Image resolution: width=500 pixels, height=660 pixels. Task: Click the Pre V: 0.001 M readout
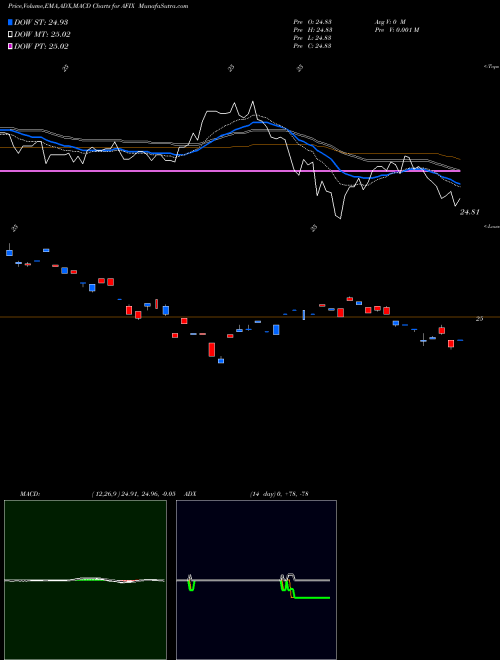click(x=397, y=30)
